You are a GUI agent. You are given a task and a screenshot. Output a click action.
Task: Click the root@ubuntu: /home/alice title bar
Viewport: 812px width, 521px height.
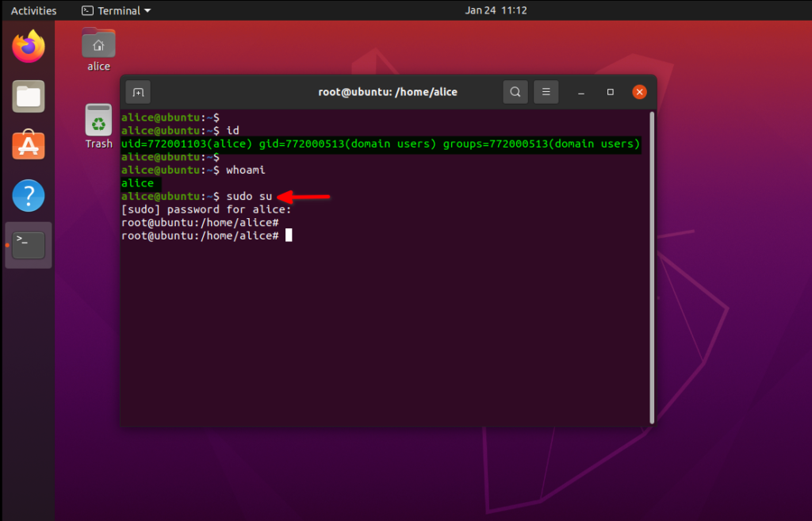tap(388, 92)
